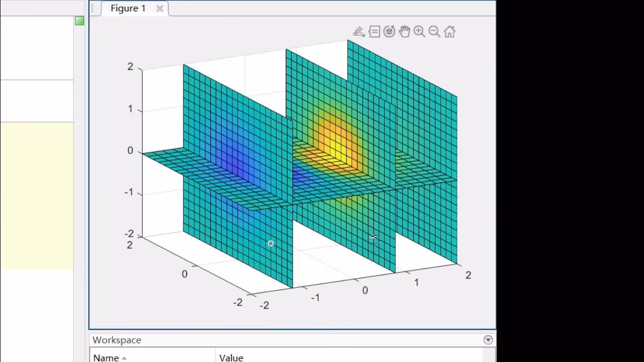Enable the data tips tool
This screenshot has height=362, width=644.
tap(374, 31)
